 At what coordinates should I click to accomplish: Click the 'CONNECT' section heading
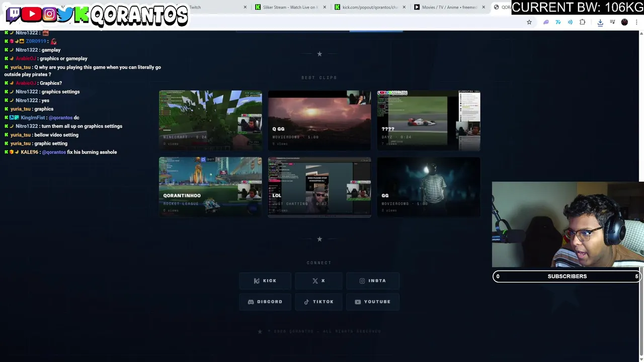(x=319, y=262)
